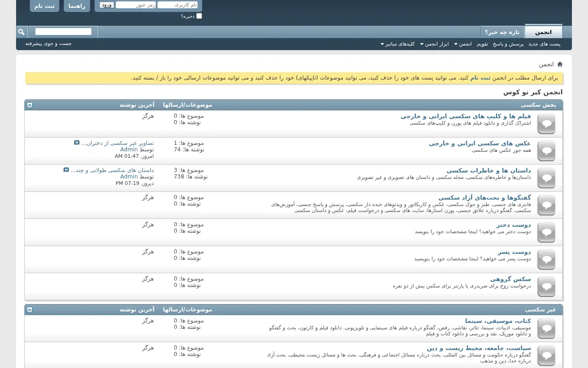Focus the نام کاربری username field
Screen dimensions: 588x368
178,5
